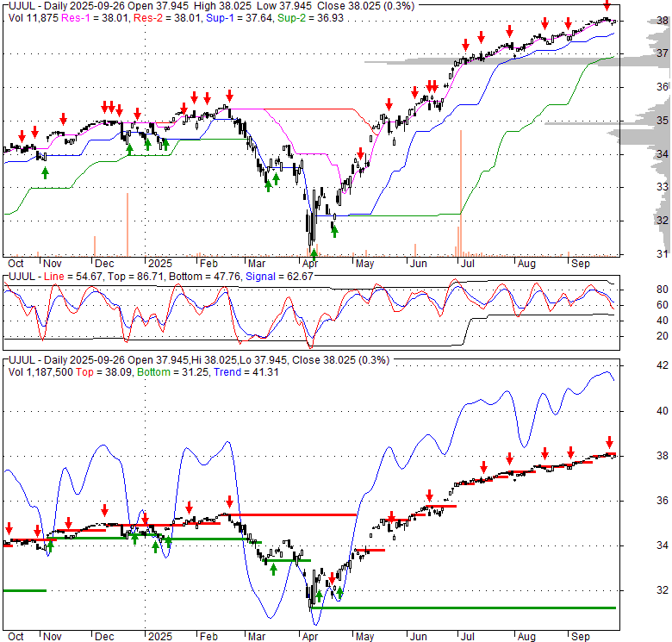This screenshot has width=672, height=642.
Task: Click price level 36 on bottom chart axis
Action: (663, 501)
